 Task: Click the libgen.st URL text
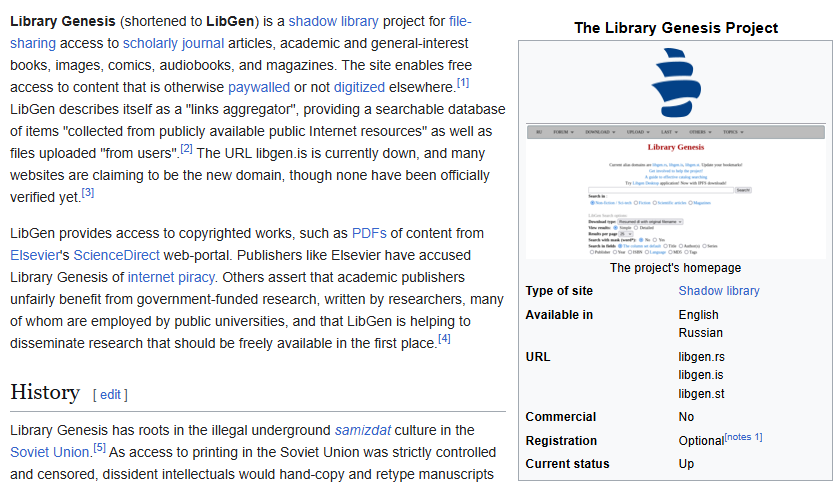coord(701,394)
